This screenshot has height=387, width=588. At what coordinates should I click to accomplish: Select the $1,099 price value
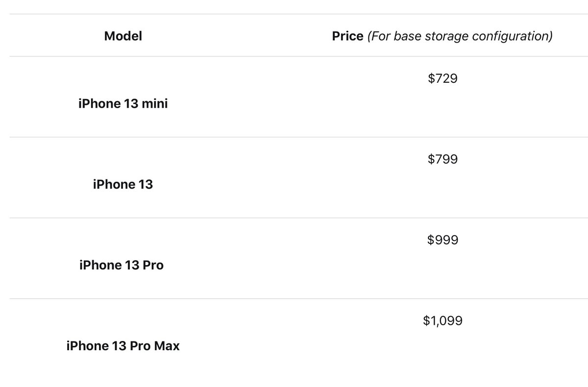click(x=442, y=321)
